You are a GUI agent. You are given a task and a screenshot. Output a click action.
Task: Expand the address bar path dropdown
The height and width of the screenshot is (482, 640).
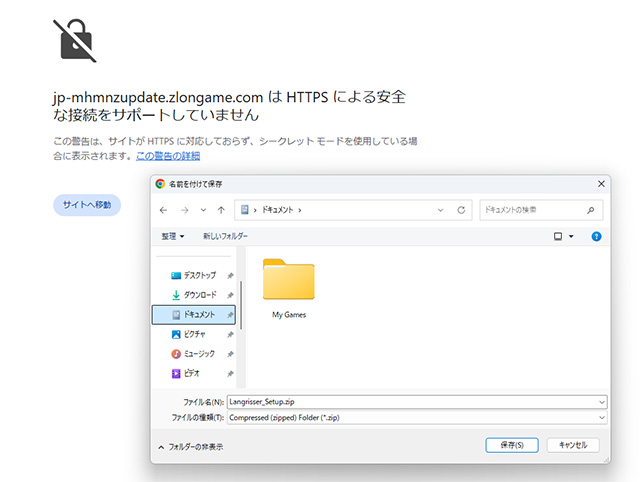click(x=441, y=210)
